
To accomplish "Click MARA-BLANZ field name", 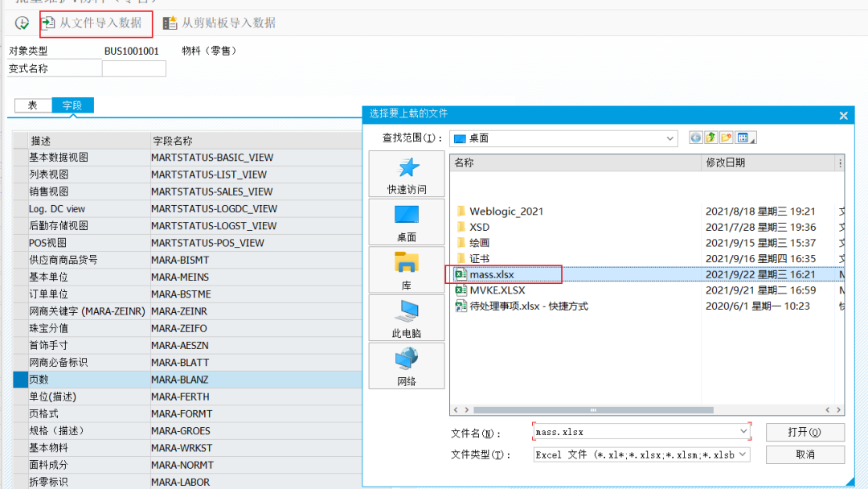I will tap(180, 380).
